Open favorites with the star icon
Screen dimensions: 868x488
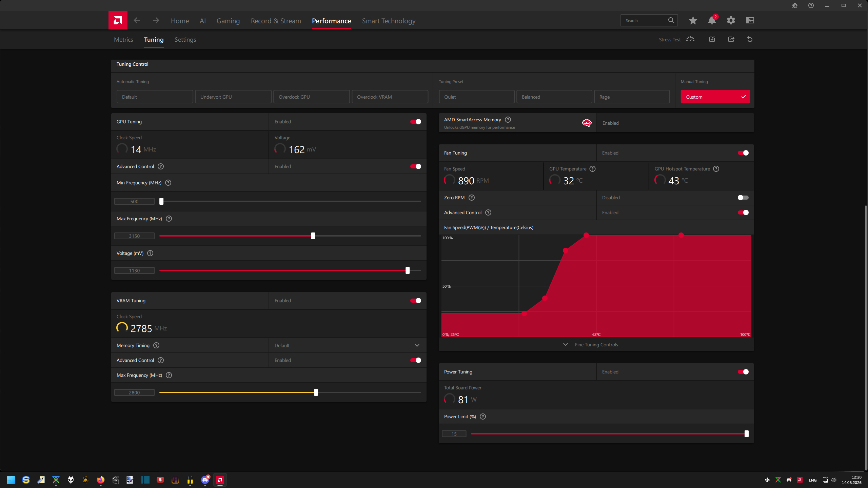693,21
